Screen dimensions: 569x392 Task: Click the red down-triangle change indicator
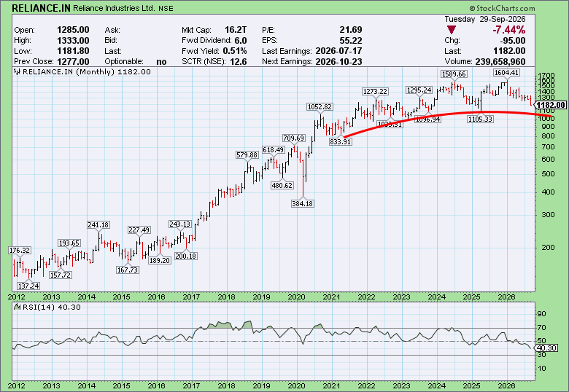click(451, 30)
